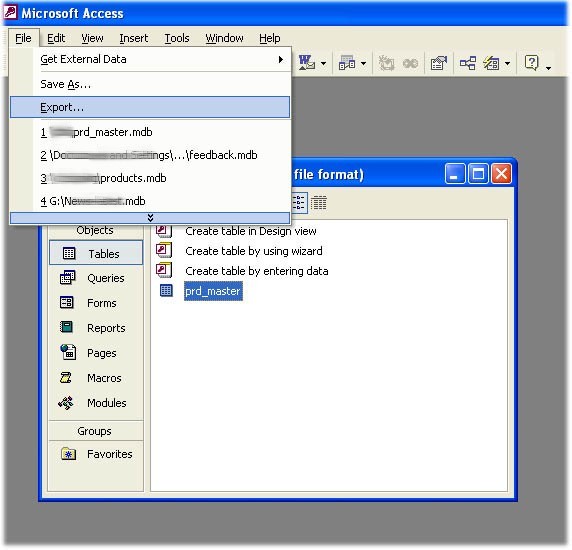Click the table wizard shortcut icon
This screenshot has height=550, width=572.
pos(164,250)
